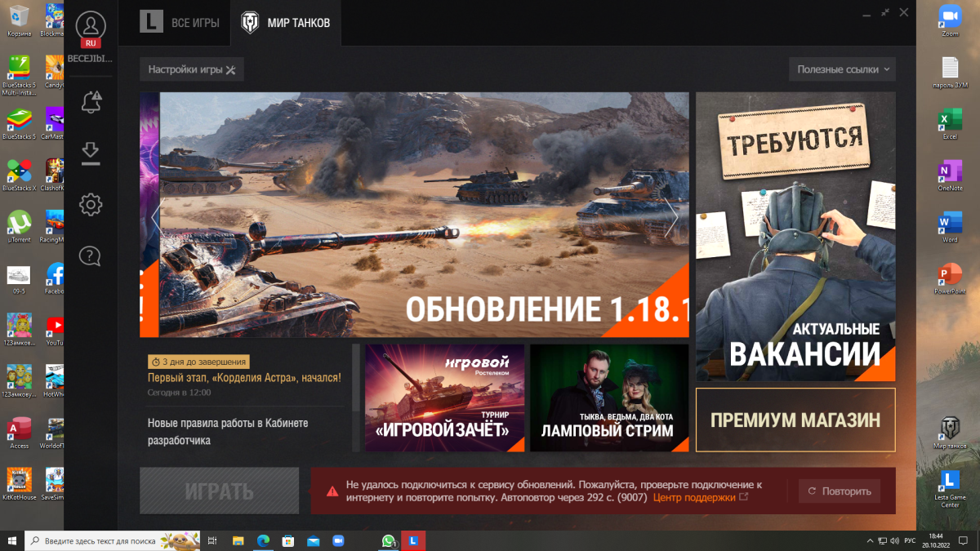Open the ПРЕМИУМ МАГАЗИН button
The width and height of the screenshot is (980, 551).
(x=795, y=420)
